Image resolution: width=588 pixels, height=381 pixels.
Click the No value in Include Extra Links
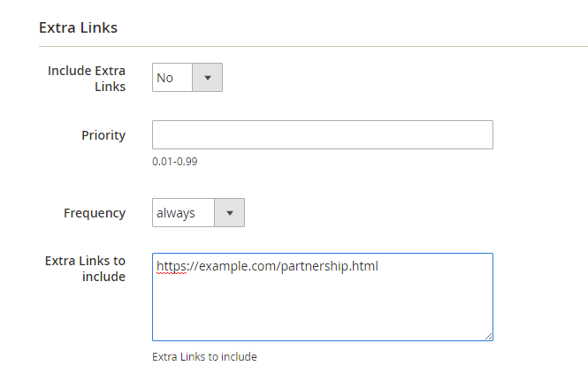[x=165, y=78]
